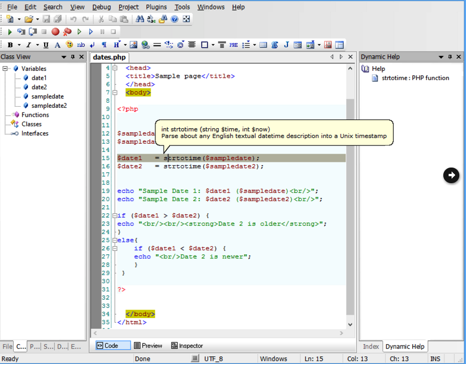Switch to the Inspector view

click(187, 346)
